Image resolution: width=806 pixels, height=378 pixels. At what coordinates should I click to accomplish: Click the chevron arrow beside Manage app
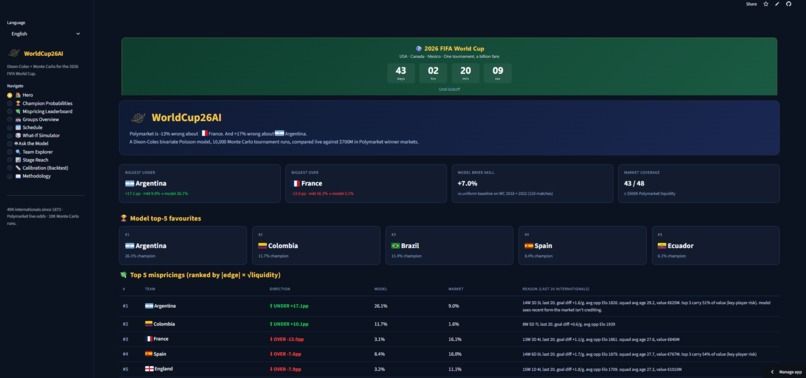pyautogui.click(x=772, y=372)
